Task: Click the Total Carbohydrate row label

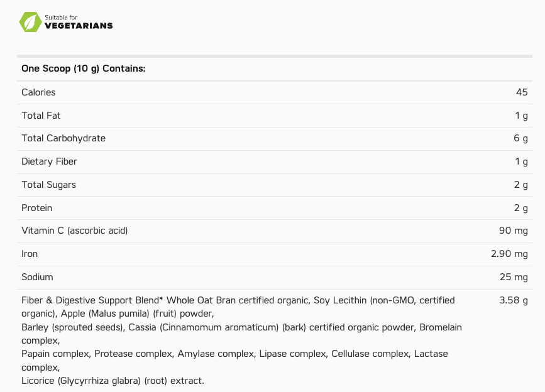Action: click(x=63, y=138)
